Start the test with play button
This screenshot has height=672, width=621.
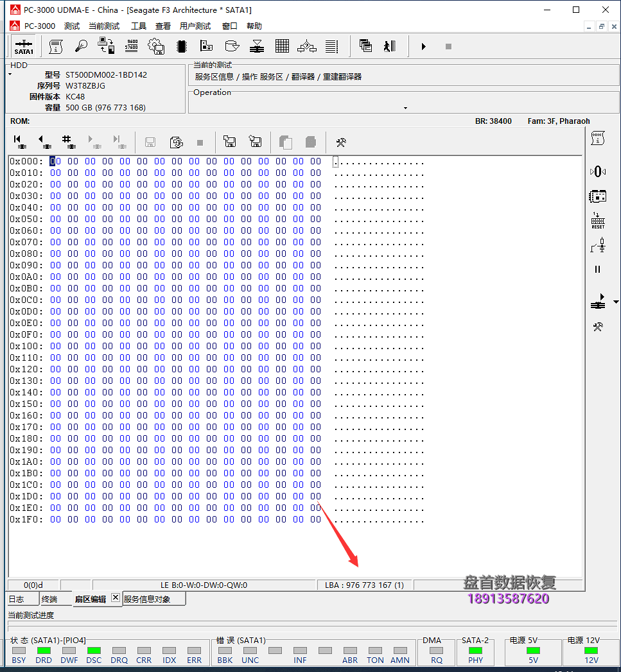click(424, 46)
